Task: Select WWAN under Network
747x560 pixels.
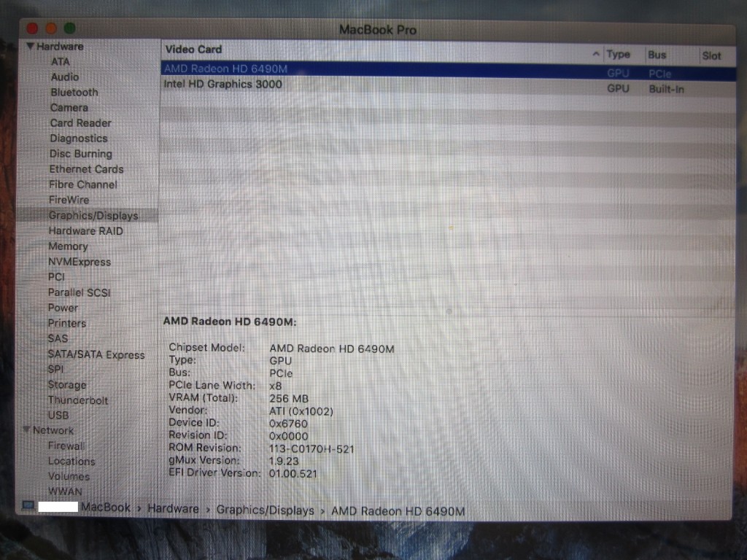Action: 65,491
